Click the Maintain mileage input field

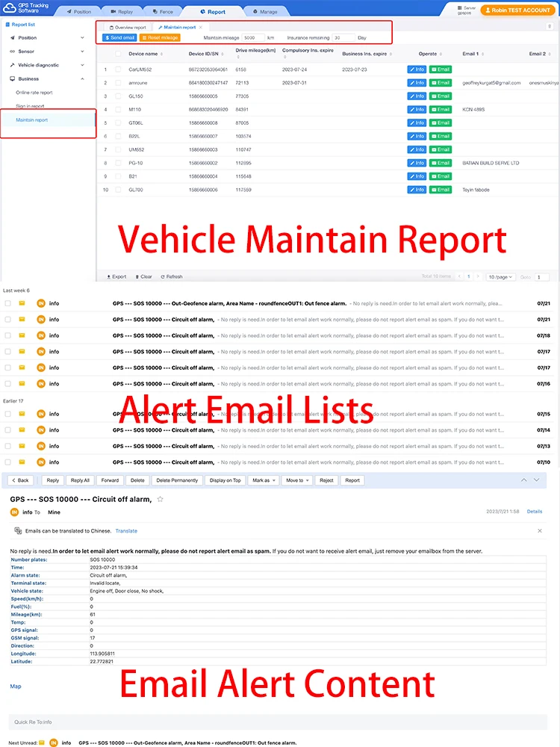253,37
